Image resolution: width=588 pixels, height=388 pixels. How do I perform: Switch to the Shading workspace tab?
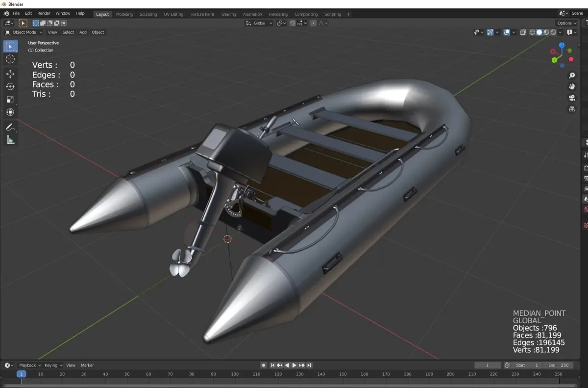pos(228,14)
